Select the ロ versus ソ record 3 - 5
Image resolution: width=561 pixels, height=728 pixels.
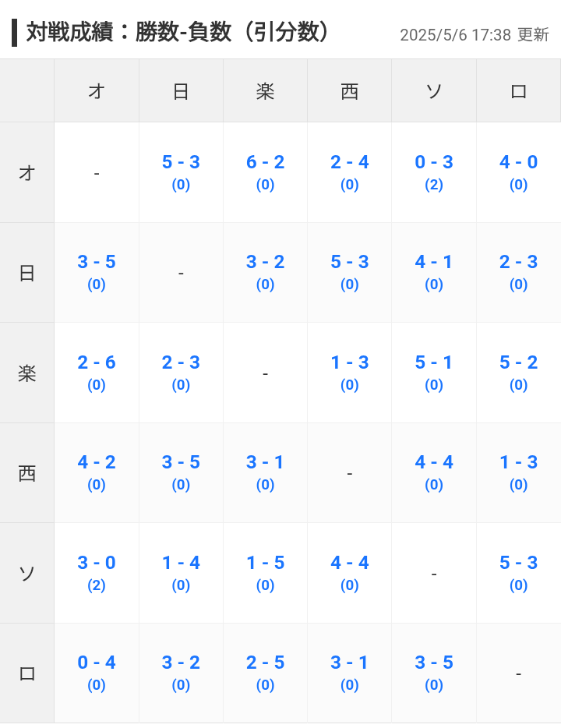pos(434,673)
